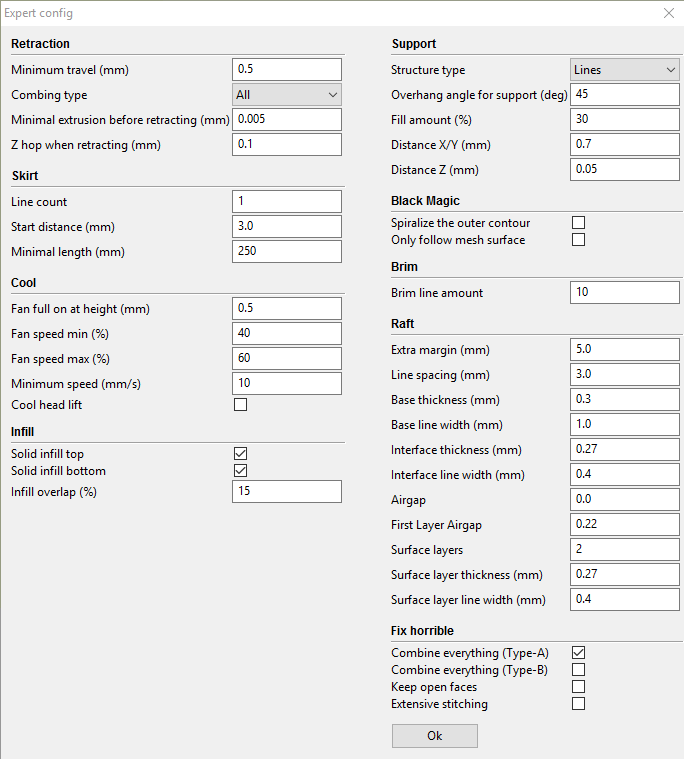This screenshot has height=759, width=684.
Task: Turn on Extensive stitching
Action: pos(578,703)
